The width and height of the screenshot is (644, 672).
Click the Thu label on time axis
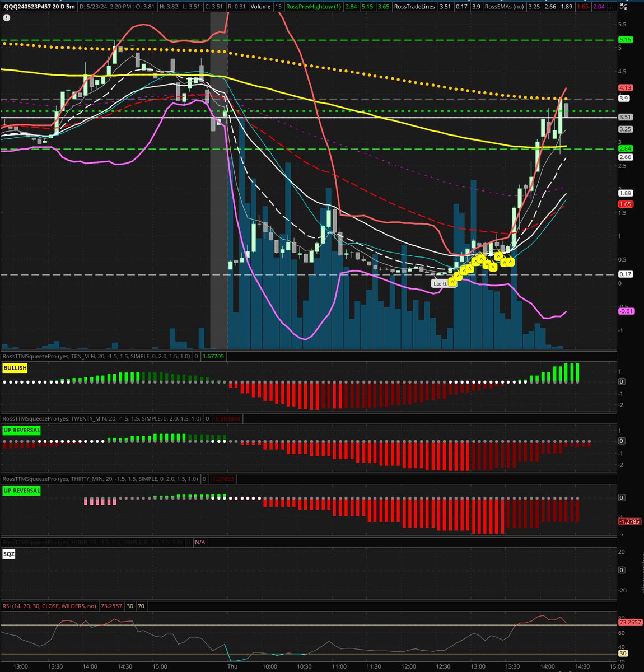point(232,666)
